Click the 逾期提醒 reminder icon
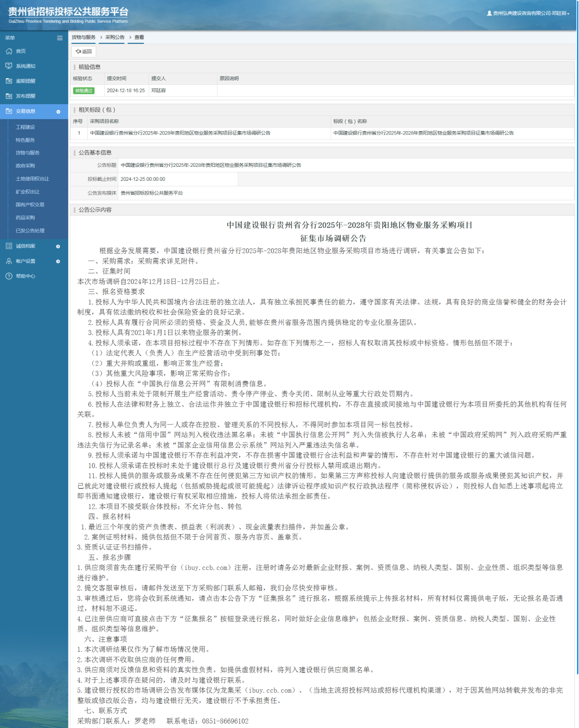The height and width of the screenshot is (728, 579). point(9,81)
